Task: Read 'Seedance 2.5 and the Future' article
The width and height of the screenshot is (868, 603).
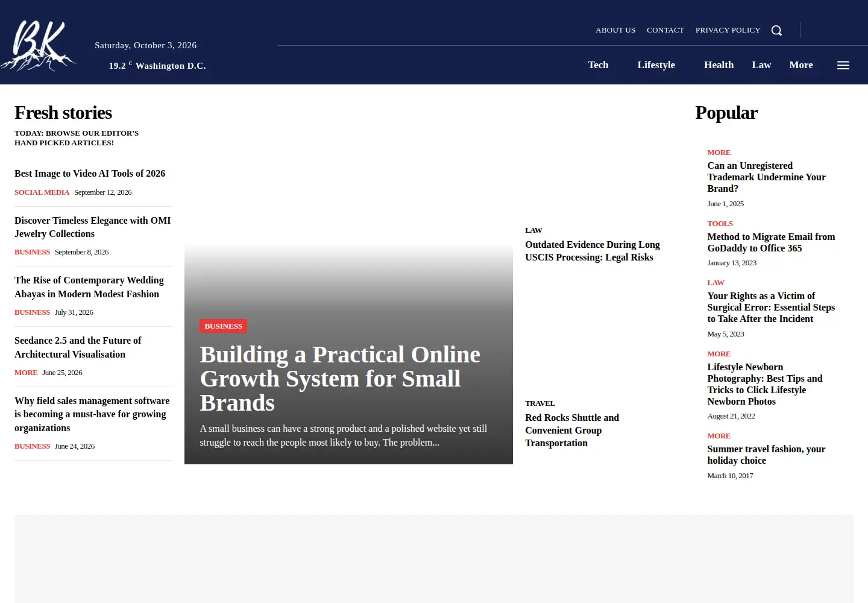Action: click(x=78, y=347)
